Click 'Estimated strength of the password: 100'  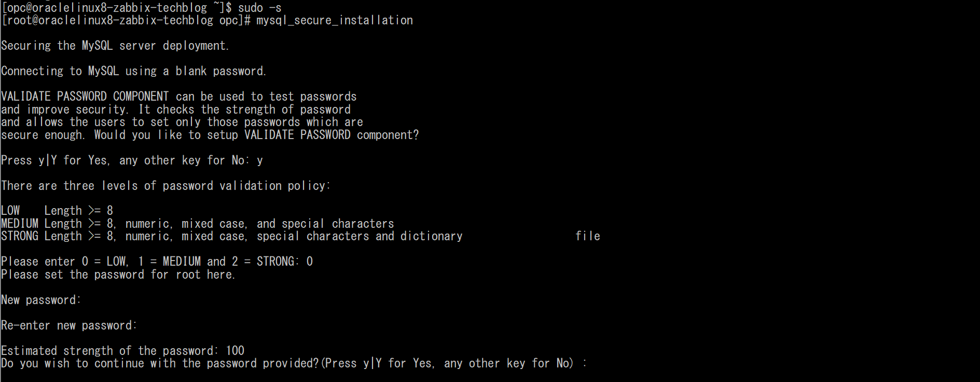pos(122,351)
